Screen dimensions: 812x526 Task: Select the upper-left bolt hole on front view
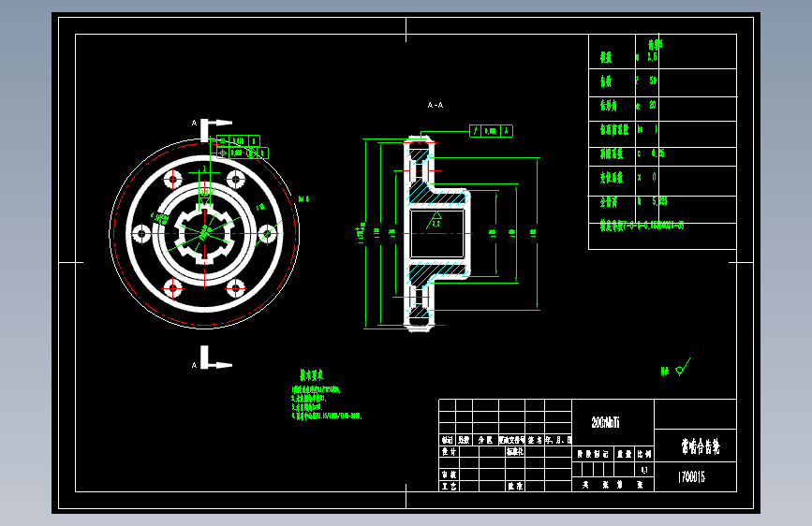point(173,180)
